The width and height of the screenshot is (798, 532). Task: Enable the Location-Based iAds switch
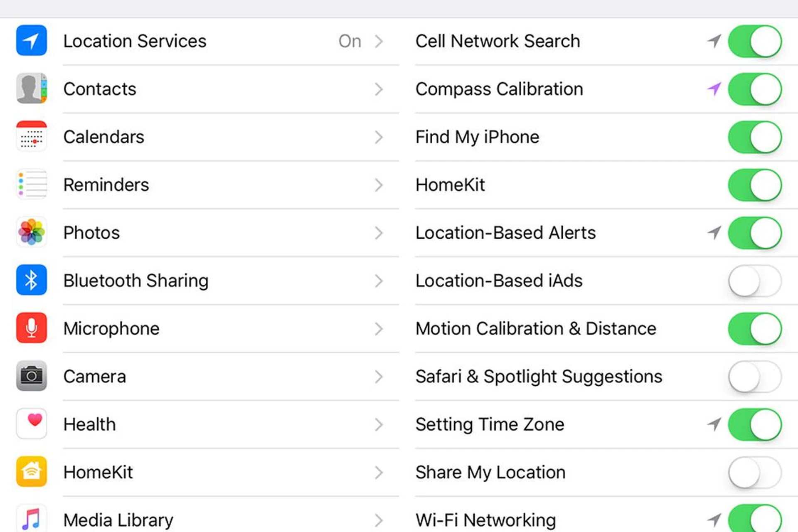754,281
